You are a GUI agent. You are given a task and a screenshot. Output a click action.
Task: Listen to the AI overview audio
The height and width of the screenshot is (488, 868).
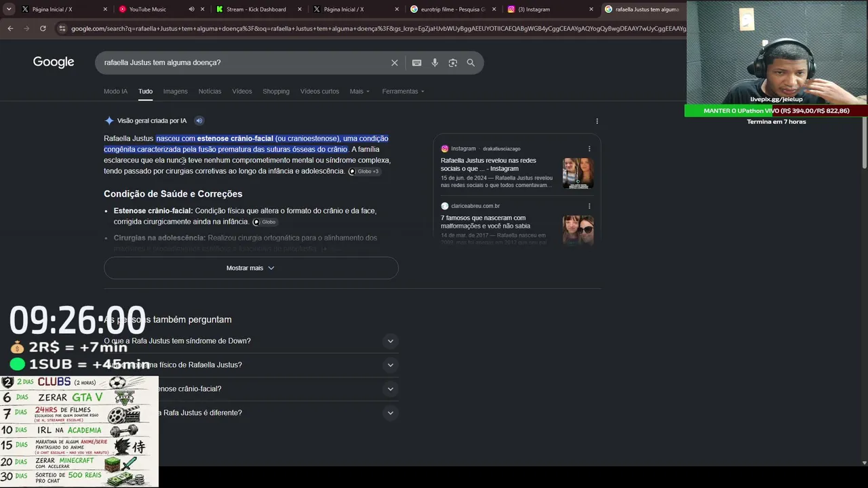(199, 121)
